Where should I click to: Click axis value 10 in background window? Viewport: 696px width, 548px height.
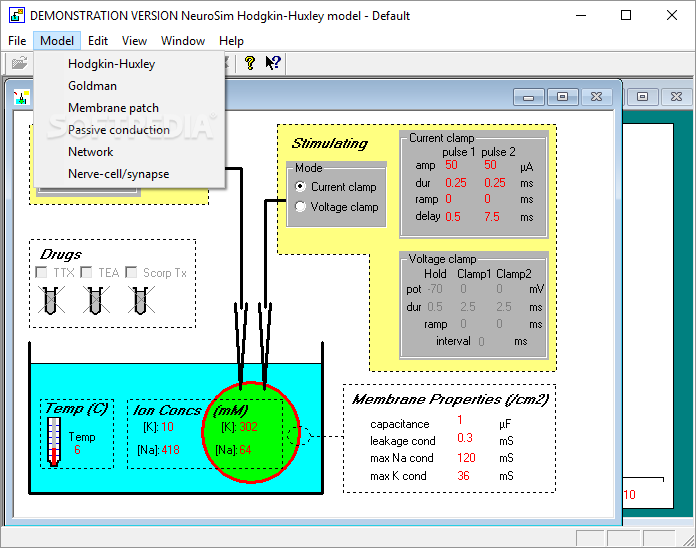pyautogui.click(x=629, y=495)
